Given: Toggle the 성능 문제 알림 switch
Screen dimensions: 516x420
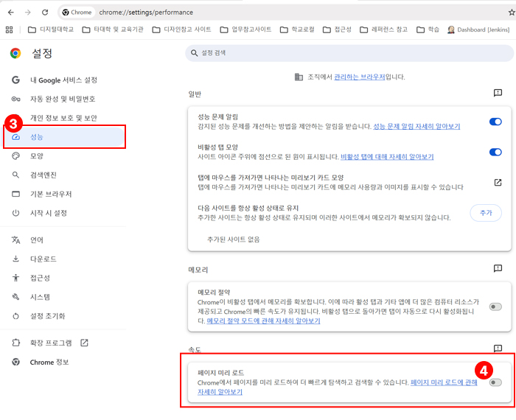Looking at the screenshot, I should 495,122.
